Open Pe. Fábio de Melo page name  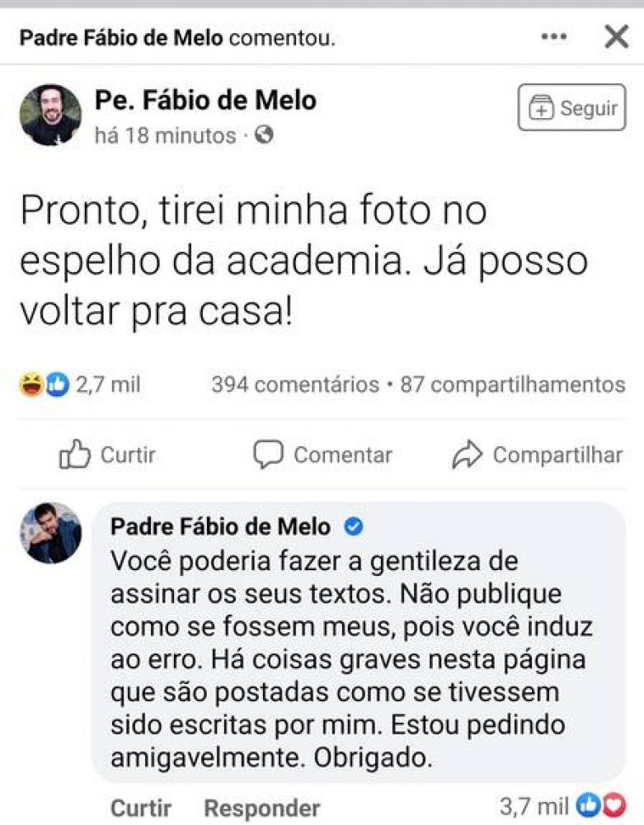click(x=205, y=101)
